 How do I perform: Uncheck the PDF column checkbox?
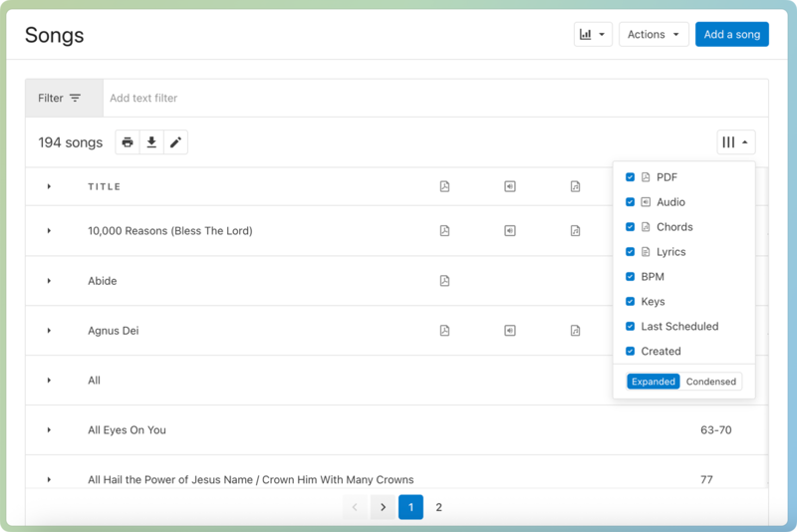(631, 176)
